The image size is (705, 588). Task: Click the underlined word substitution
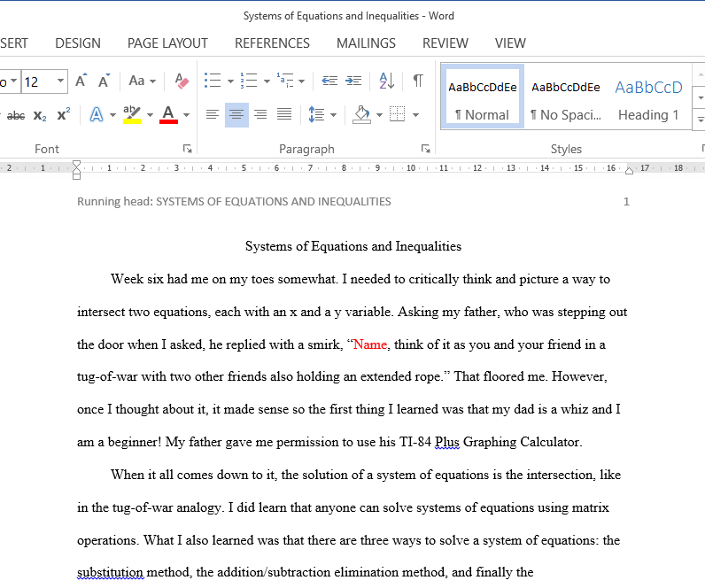(110, 572)
